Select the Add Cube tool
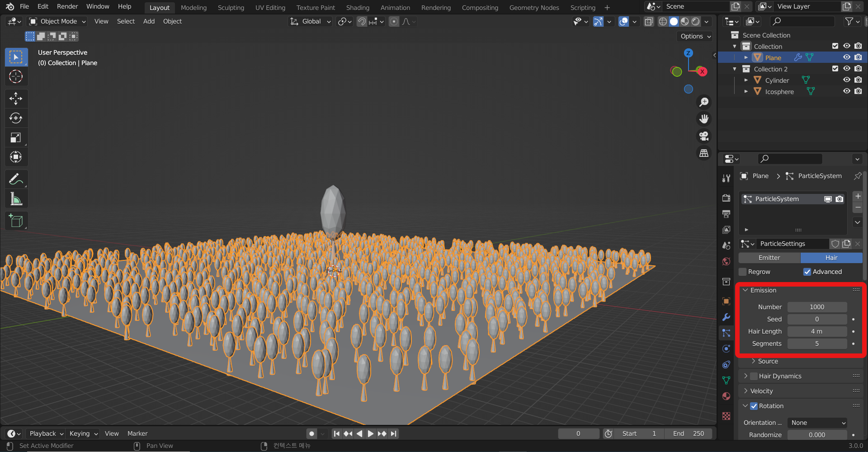Image resolution: width=868 pixels, height=452 pixels. (x=16, y=221)
